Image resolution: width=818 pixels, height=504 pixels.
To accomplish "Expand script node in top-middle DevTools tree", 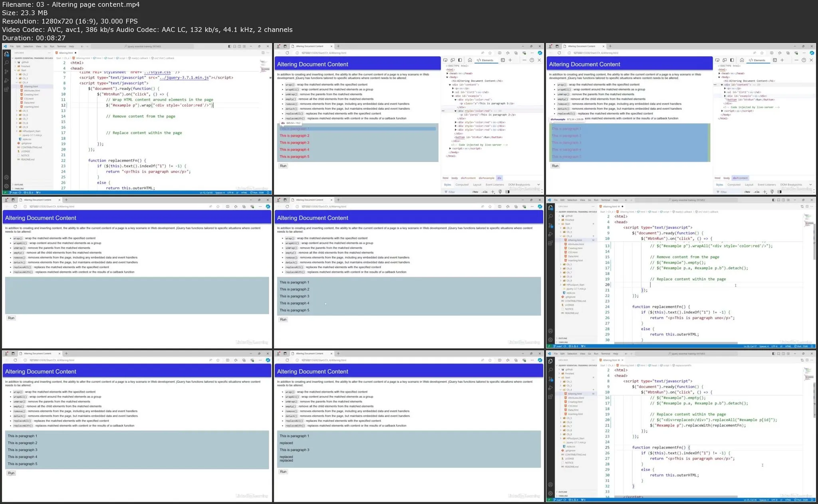I will coord(450,148).
